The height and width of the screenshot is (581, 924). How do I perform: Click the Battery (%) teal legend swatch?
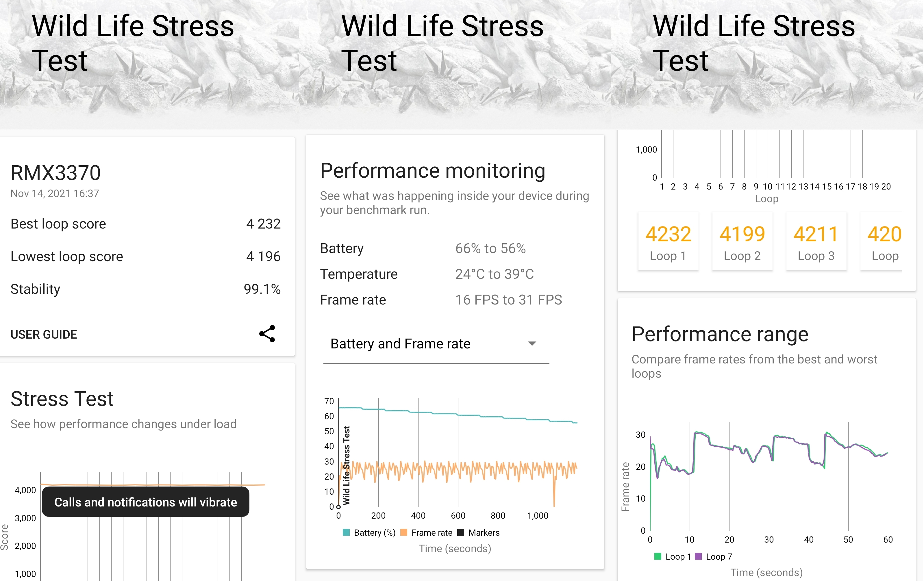[x=346, y=532]
